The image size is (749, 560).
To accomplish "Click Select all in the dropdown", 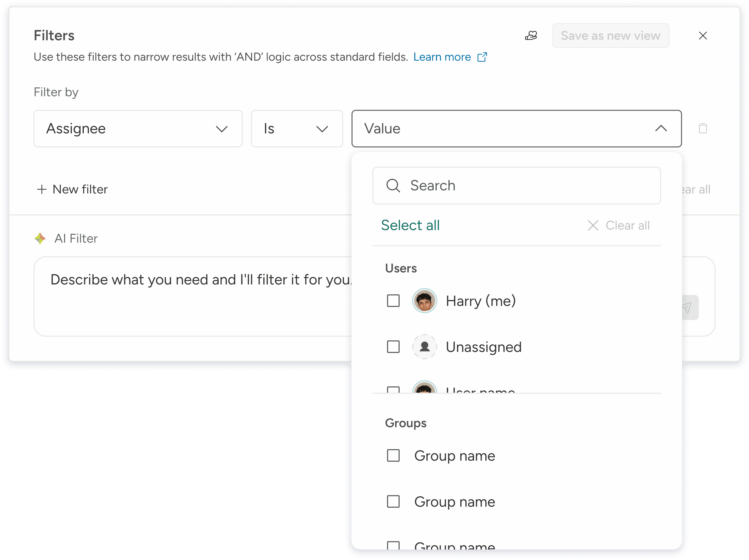I will coord(410,225).
